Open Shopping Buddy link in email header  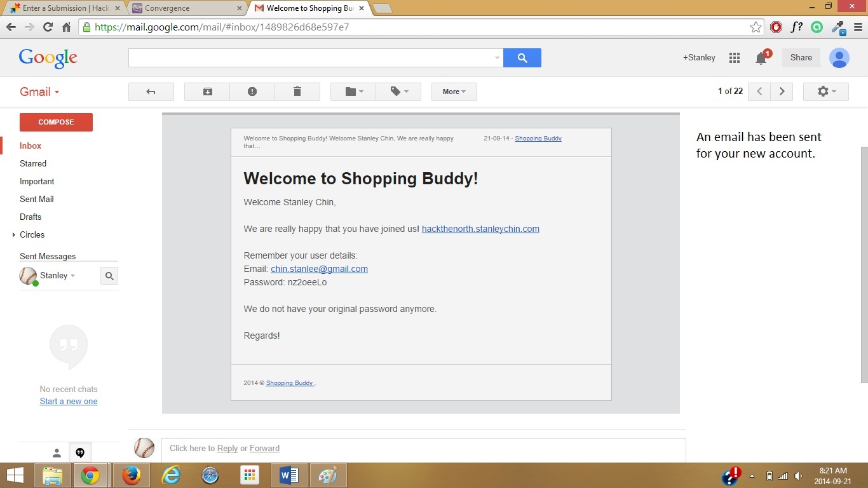coord(538,138)
